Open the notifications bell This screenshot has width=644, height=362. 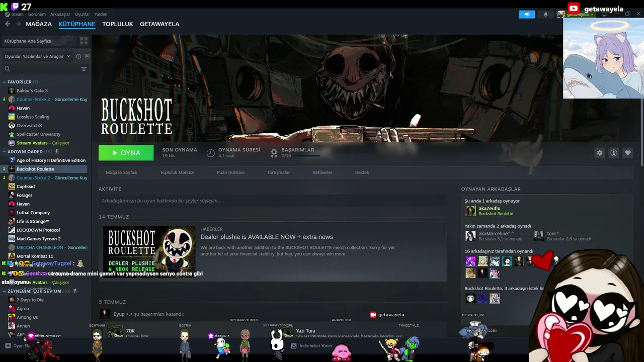[x=545, y=15]
